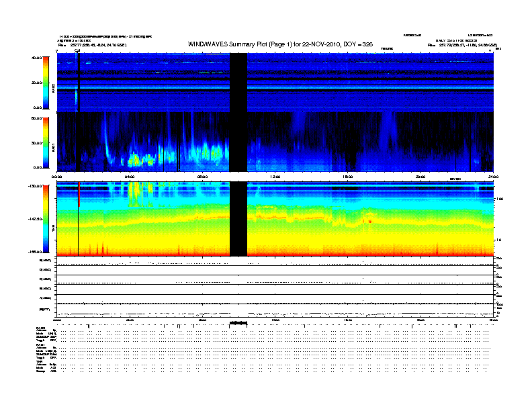Click the red spot in TNR near 17:00
This screenshot has height=411, width=532.
pyautogui.click(x=369, y=221)
